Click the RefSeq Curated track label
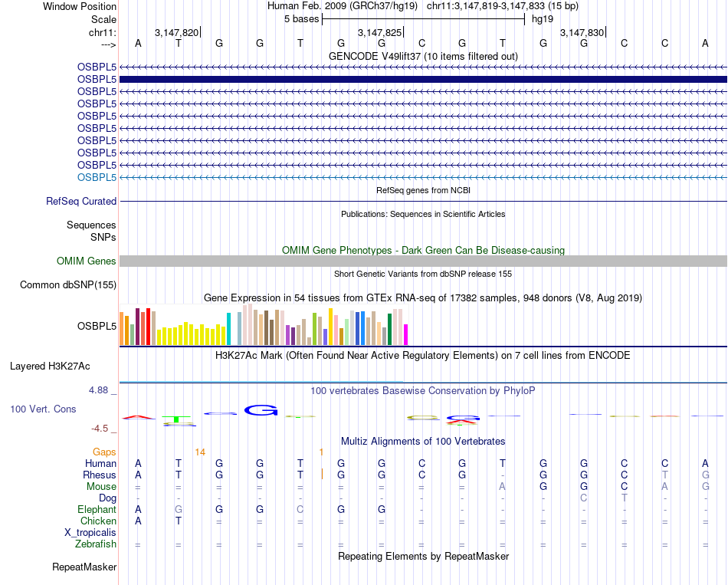The image size is (728, 585). point(80,201)
